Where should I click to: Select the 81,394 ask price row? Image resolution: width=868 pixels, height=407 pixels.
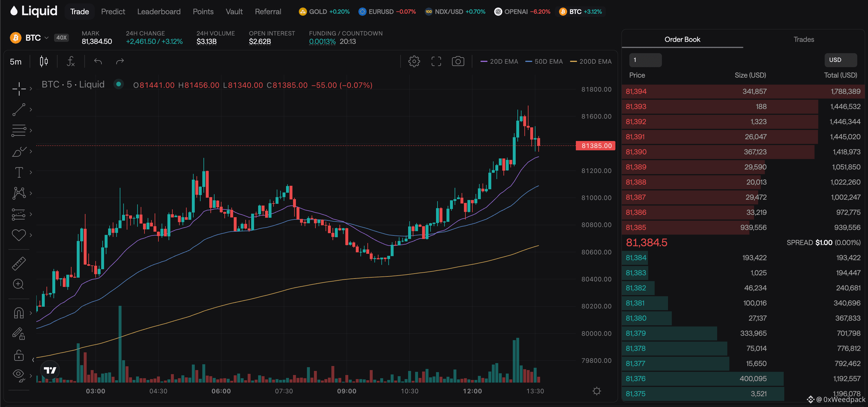click(x=743, y=91)
